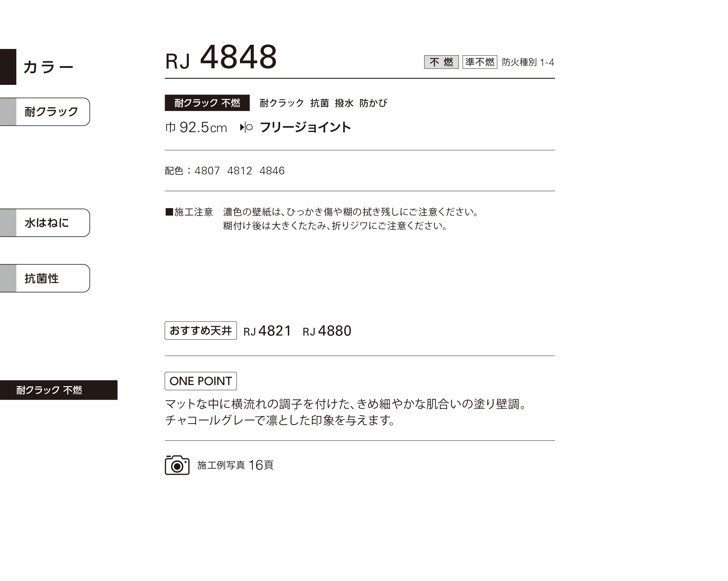This screenshot has width=728, height=581.
Task: Open color coordination item 4846
Action: point(272,171)
